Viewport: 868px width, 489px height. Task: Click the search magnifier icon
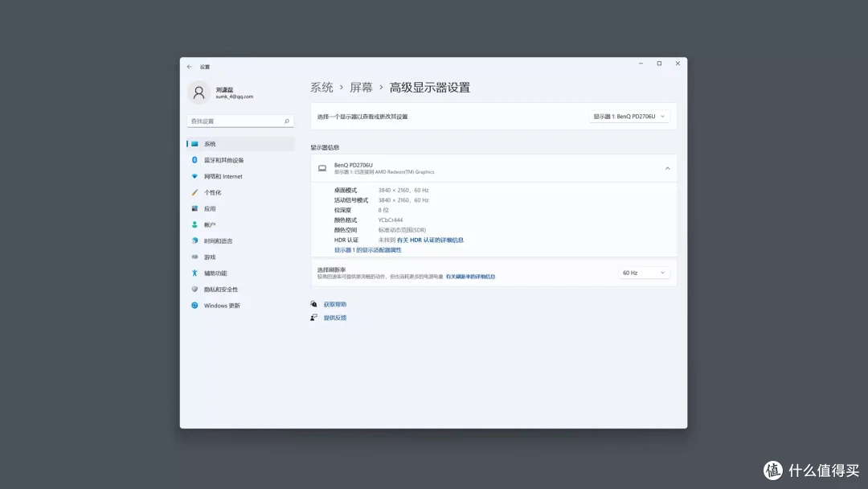[x=287, y=121]
